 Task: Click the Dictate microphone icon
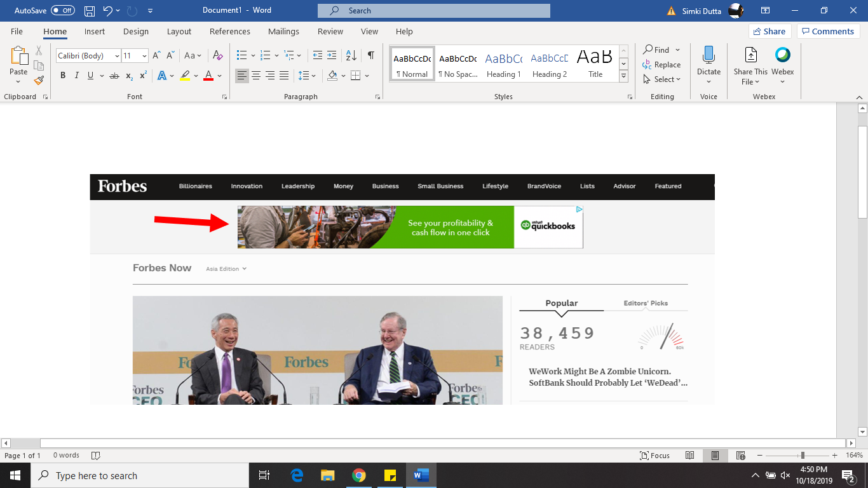click(x=709, y=55)
